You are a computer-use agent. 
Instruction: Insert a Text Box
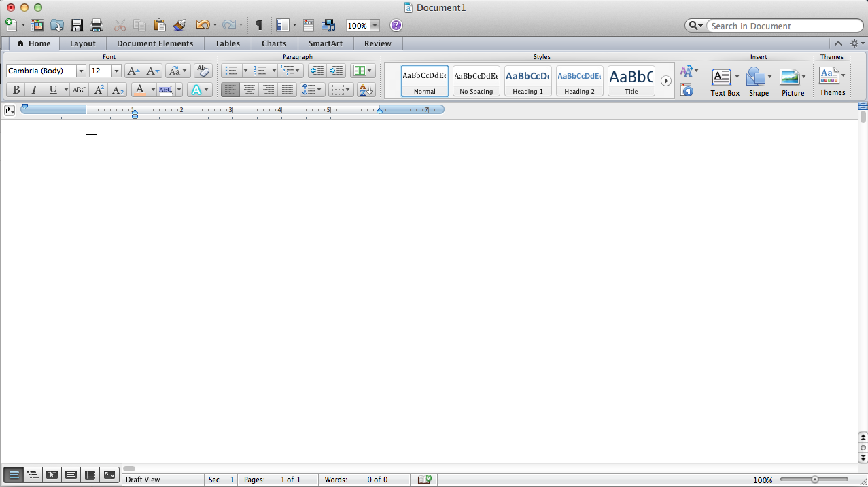tap(721, 77)
